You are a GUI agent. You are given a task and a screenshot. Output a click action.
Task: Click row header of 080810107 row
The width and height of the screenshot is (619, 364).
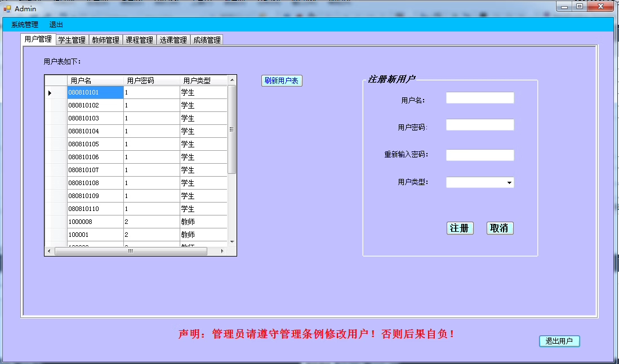[x=56, y=170]
